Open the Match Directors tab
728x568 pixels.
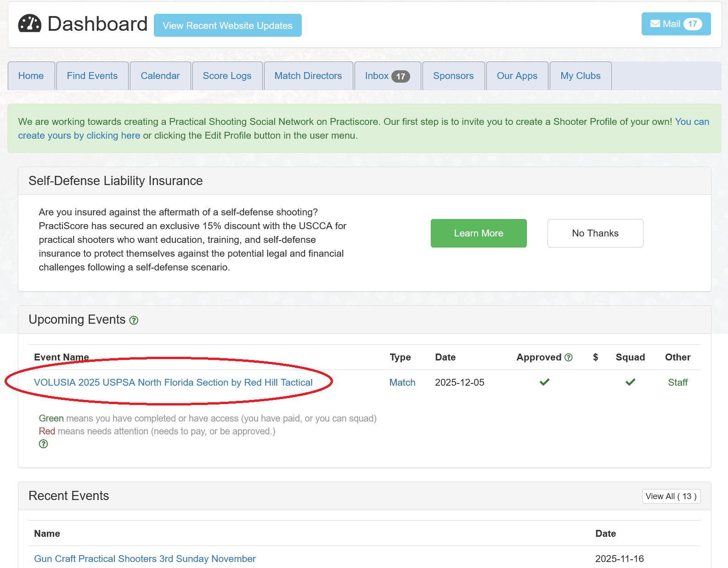tap(308, 76)
